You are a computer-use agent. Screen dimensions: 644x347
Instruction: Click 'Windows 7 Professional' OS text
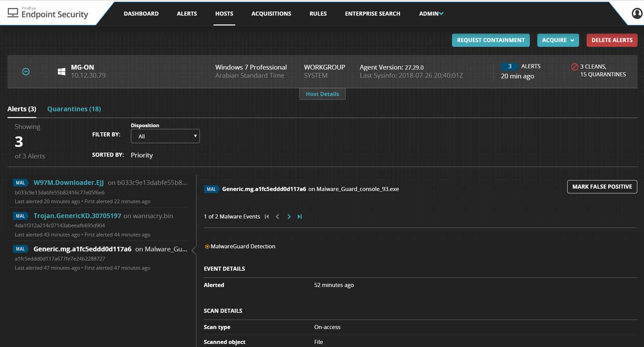(x=251, y=67)
